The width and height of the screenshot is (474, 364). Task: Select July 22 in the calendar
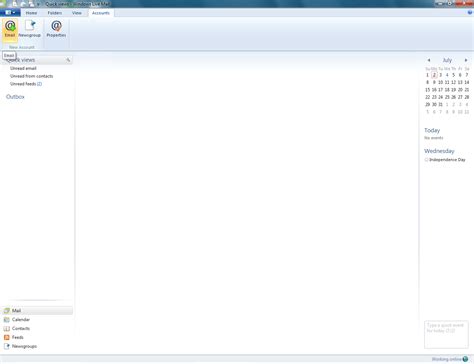point(428,97)
